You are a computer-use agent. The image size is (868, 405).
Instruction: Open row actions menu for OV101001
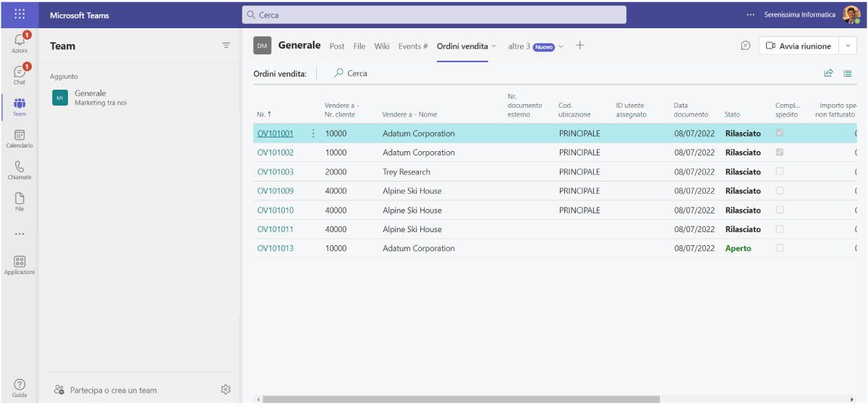pyautogui.click(x=313, y=134)
